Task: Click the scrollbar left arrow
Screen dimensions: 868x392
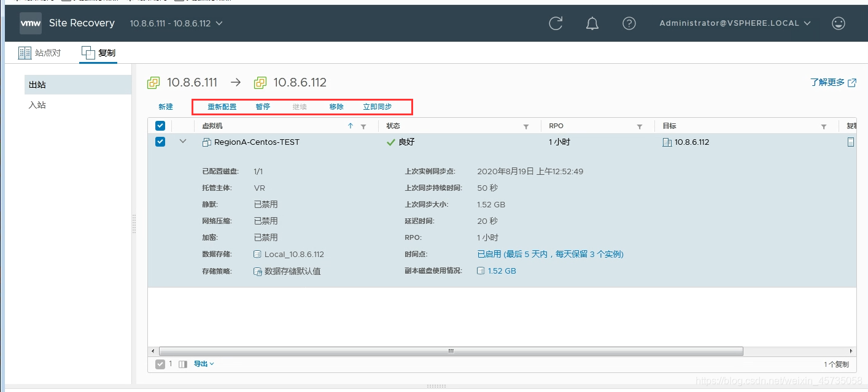Action: 153,351
